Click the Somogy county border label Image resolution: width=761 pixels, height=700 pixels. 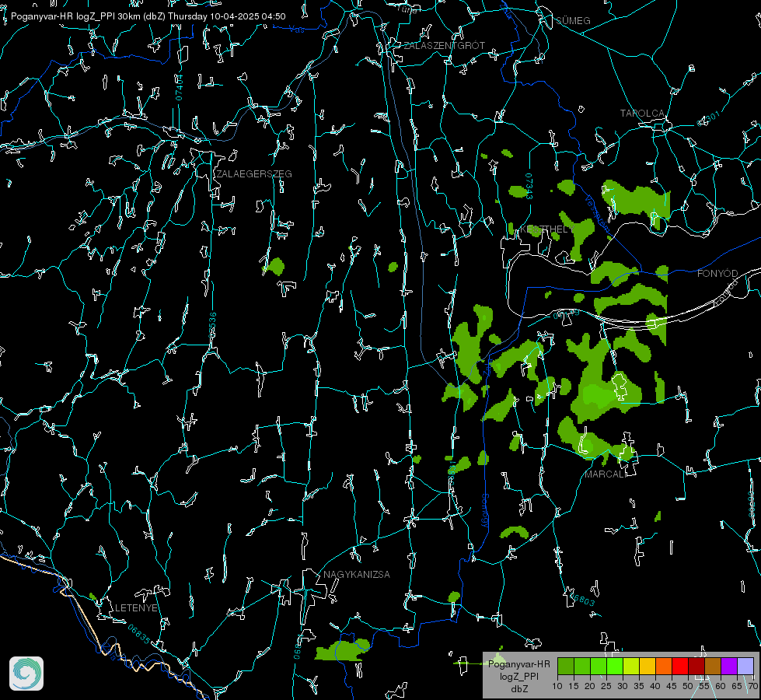tap(485, 511)
